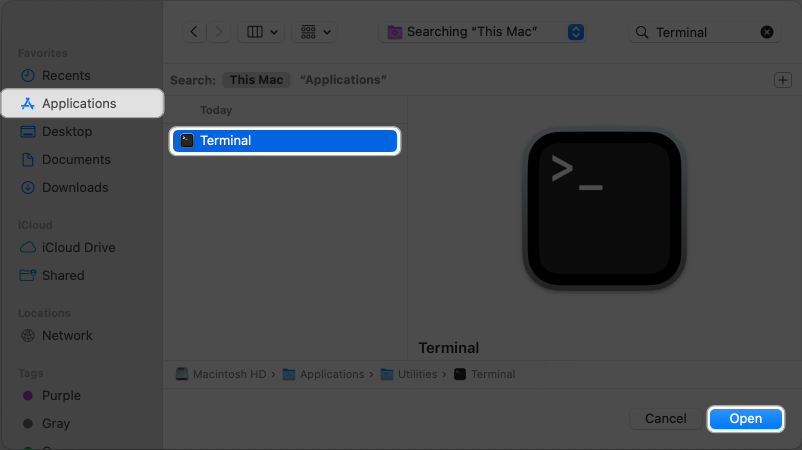
Task: Cancel the open dialog
Action: click(665, 419)
